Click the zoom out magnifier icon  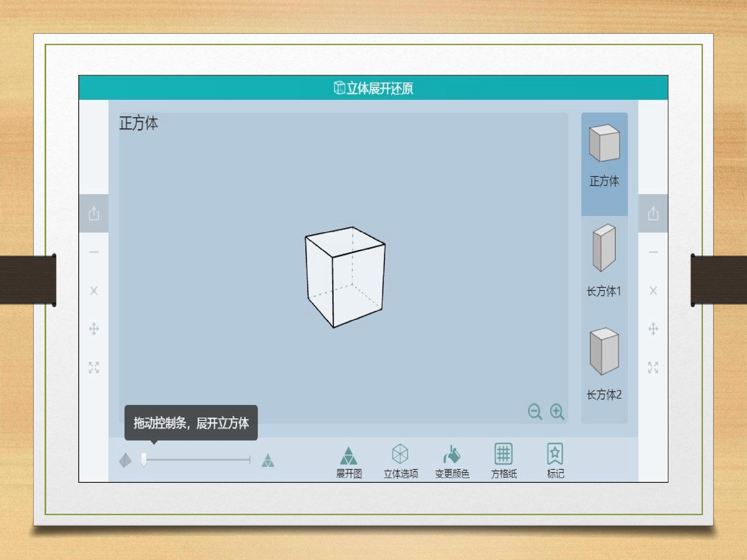(535, 412)
